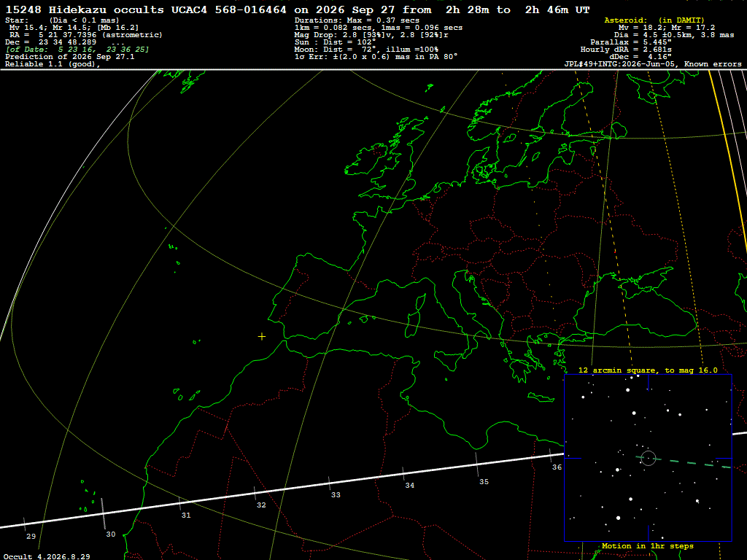Screen dimensions: 747x560
Task: Select the minute 31 tick label
Action: [x=186, y=516]
